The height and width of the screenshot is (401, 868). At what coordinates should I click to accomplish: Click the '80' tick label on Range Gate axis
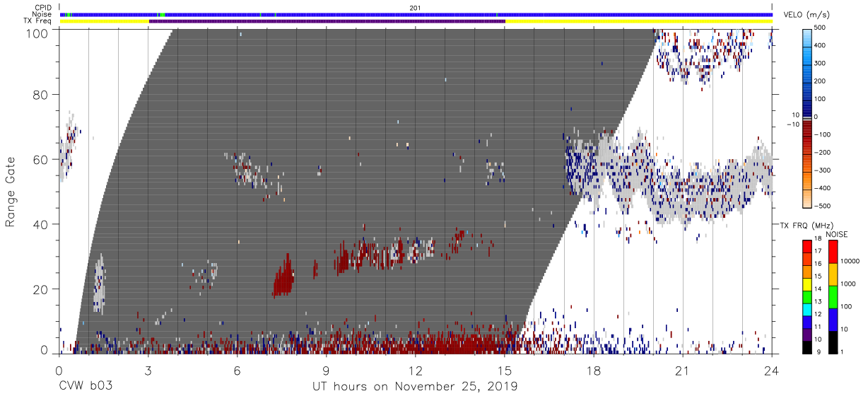click(40, 95)
